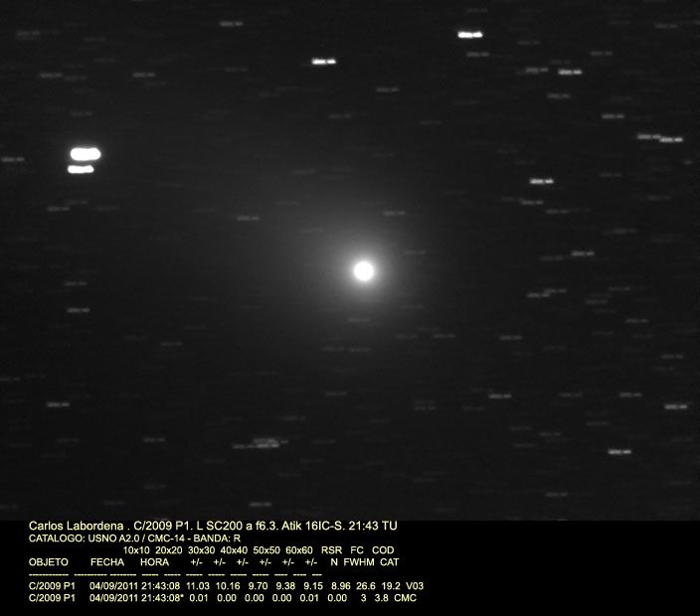This screenshot has height=616, width=700.
Task: Click 'C/2009 P1' in the V03 row
Action: (x=52, y=585)
